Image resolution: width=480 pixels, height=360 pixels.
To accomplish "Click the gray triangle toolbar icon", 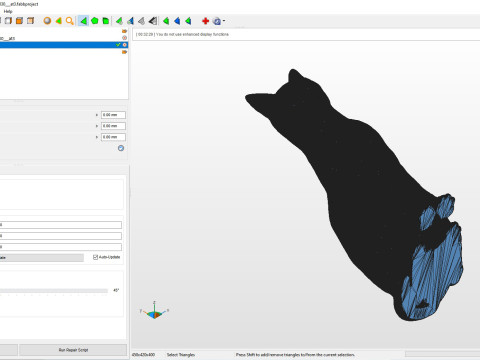I will click(x=141, y=21).
